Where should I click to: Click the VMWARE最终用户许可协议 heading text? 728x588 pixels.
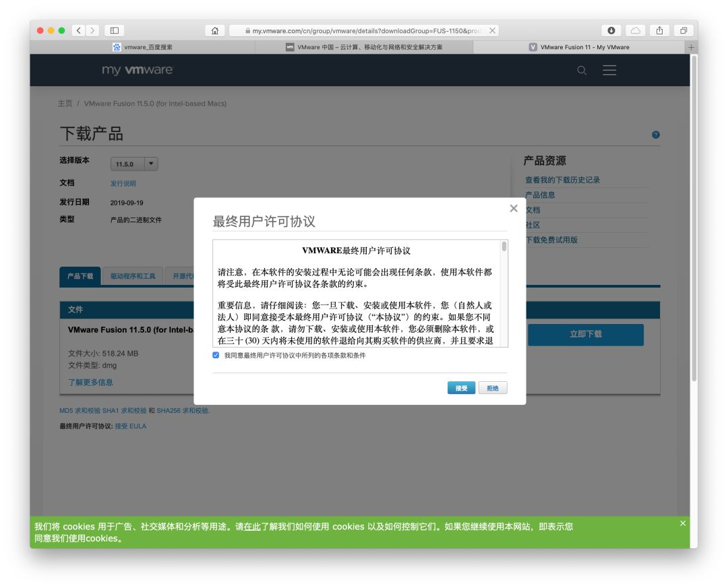[x=356, y=251]
